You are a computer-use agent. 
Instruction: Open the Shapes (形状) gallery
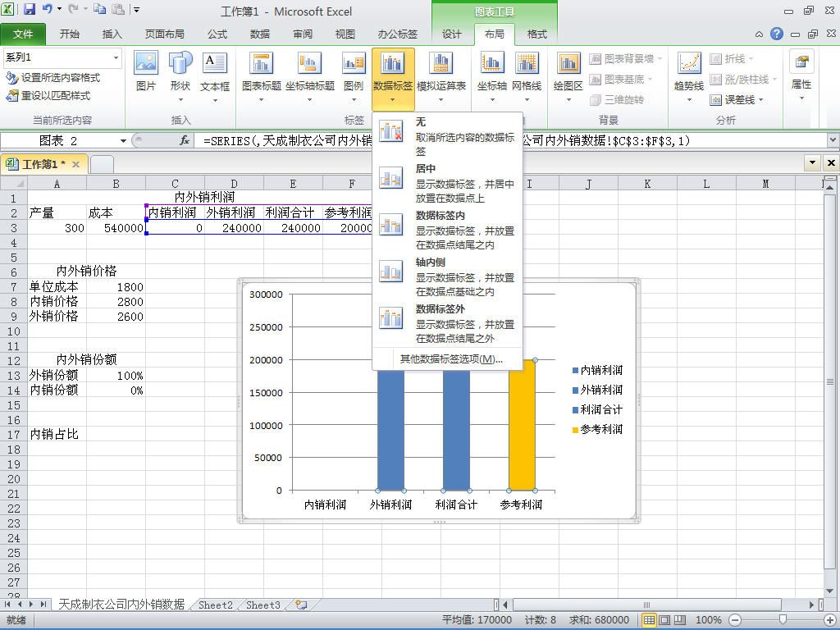(x=180, y=75)
